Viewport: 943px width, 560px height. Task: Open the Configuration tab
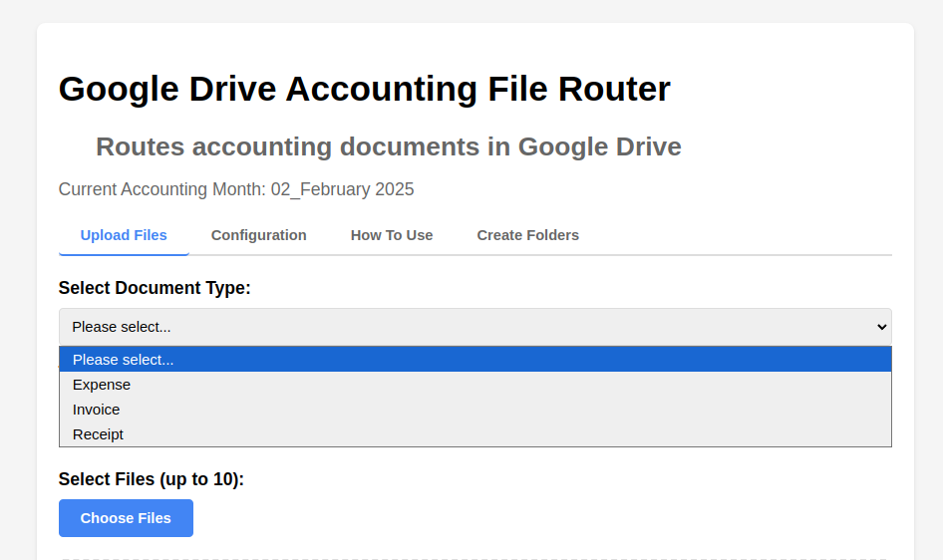[x=258, y=235]
